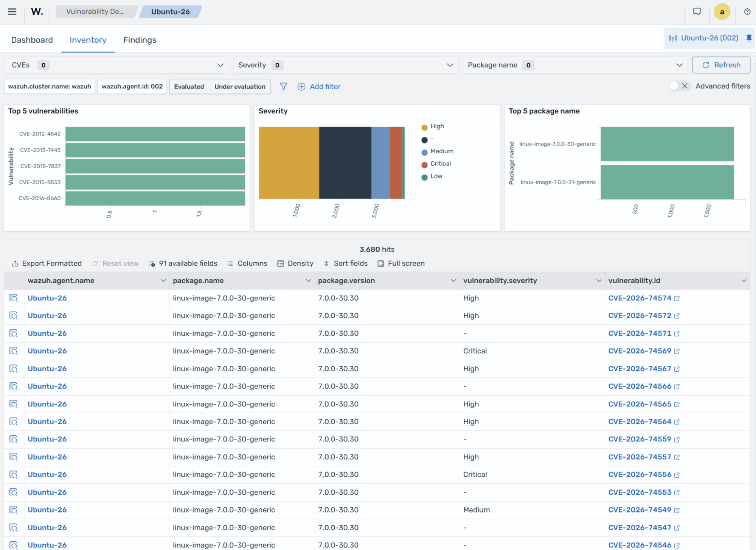The height and width of the screenshot is (550, 756).
Task: Open the user avatar 'a' menu
Action: coord(722,12)
